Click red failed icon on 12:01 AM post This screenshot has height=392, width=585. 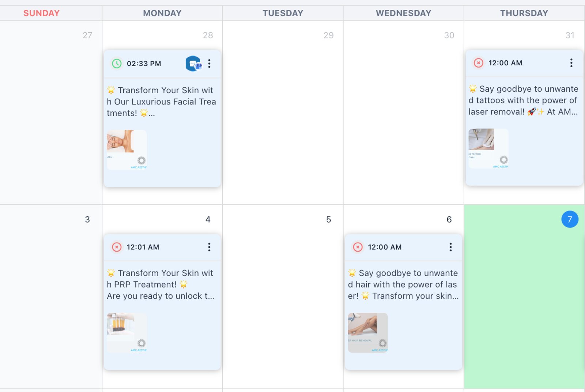pos(117,247)
